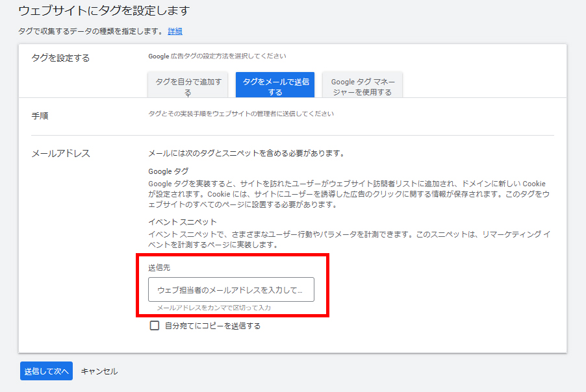Screen dimensions: 586x392
Task: Click the 送信先 email address input field
Action: point(231,290)
